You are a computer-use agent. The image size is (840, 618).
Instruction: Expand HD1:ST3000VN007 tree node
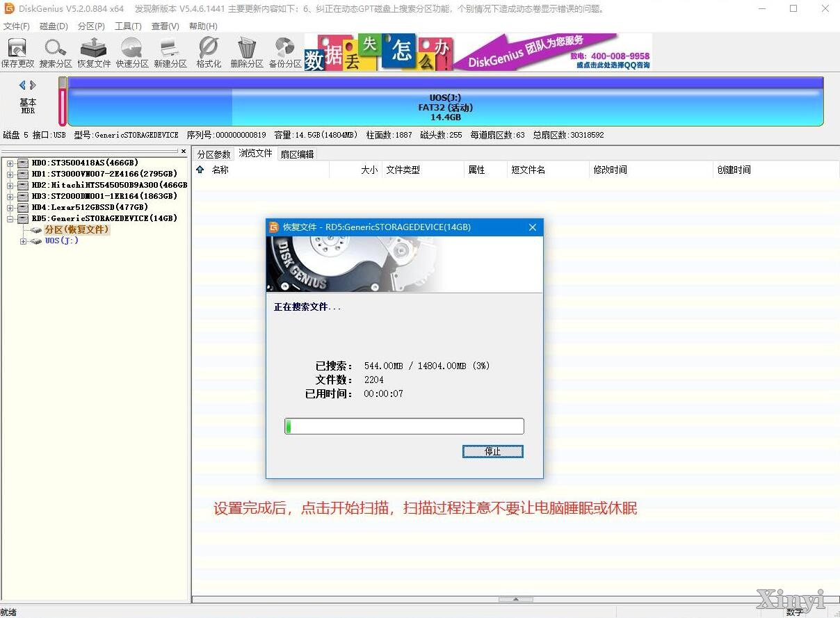pyautogui.click(x=10, y=174)
